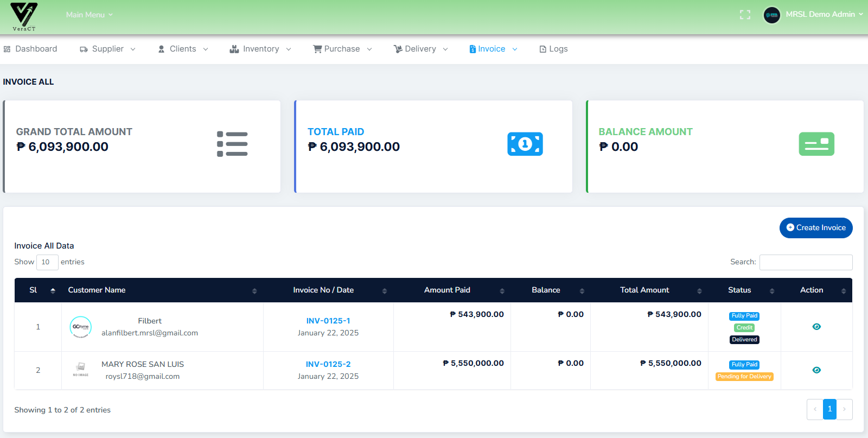Image resolution: width=868 pixels, height=438 pixels.
Task: Click the Show entries count field
Action: pyautogui.click(x=47, y=262)
